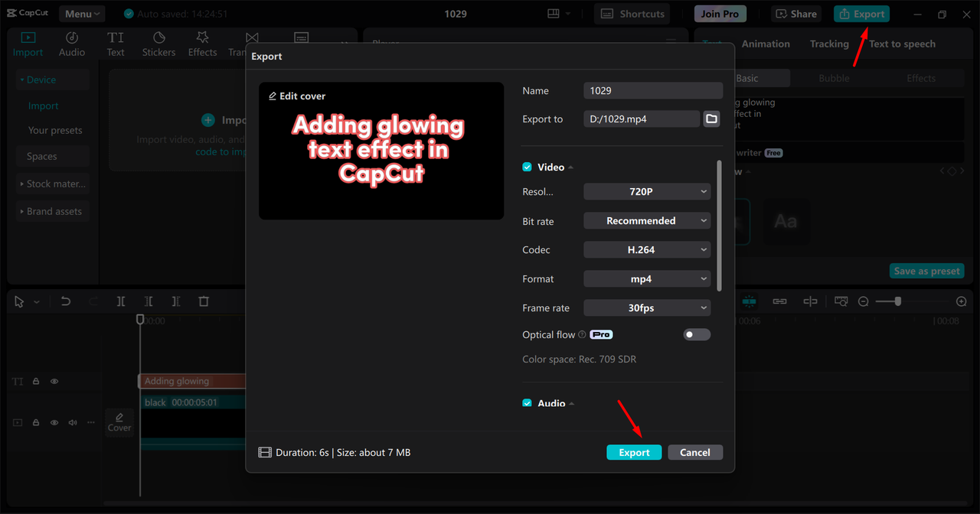Toggle the main track magnet icon
980x514 pixels.
click(x=750, y=301)
